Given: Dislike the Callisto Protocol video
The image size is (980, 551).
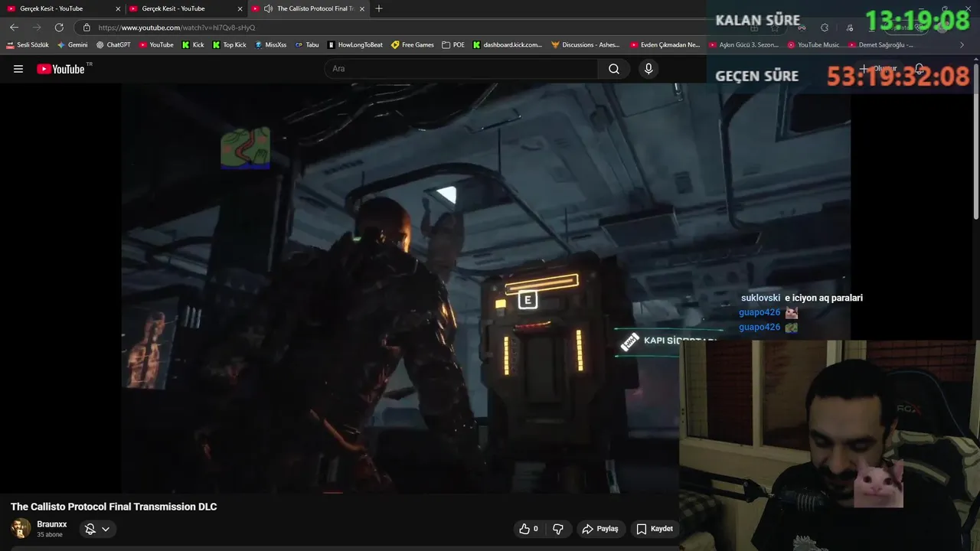Looking at the screenshot, I should (558, 529).
